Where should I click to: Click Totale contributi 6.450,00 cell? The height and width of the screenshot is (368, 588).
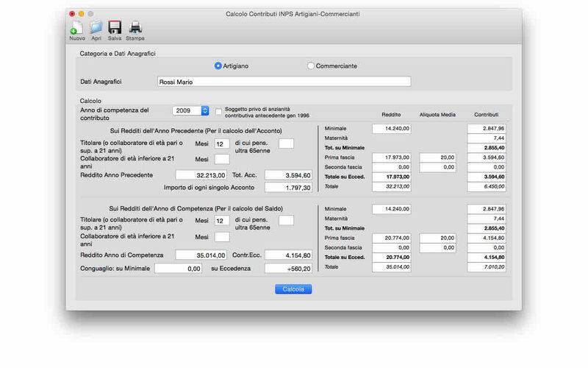coord(487,187)
